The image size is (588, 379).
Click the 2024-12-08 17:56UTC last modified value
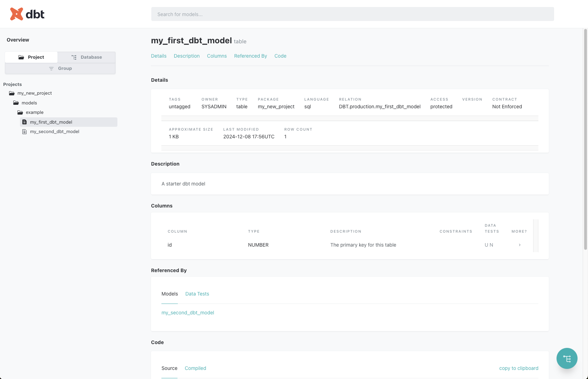click(x=249, y=137)
